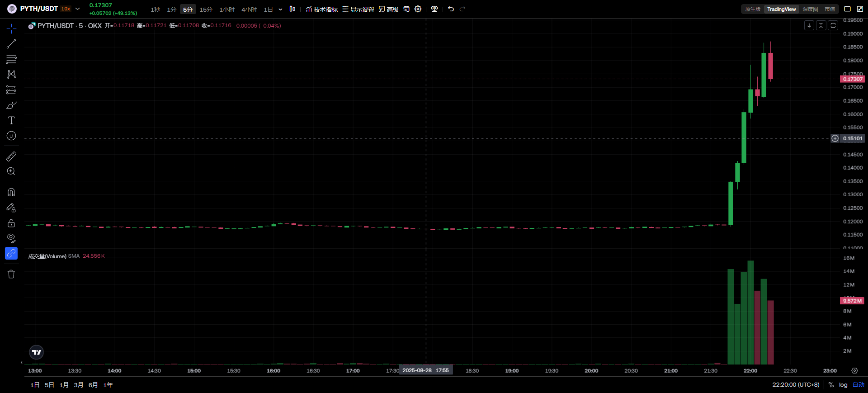Image resolution: width=868 pixels, height=393 pixels.
Task: Select the Fibonacci retracement tool
Action: coord(11,59)
